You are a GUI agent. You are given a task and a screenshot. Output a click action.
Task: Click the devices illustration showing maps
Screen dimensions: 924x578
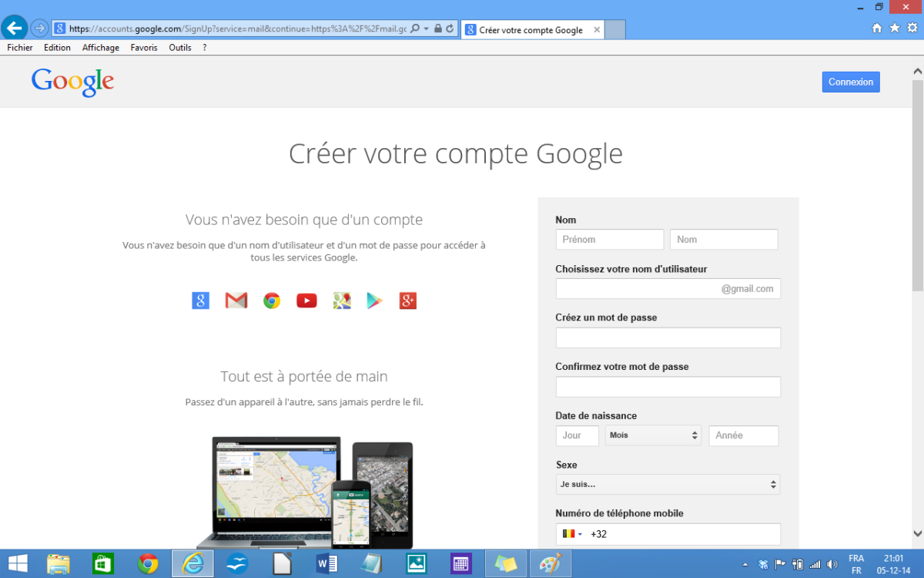306,493
